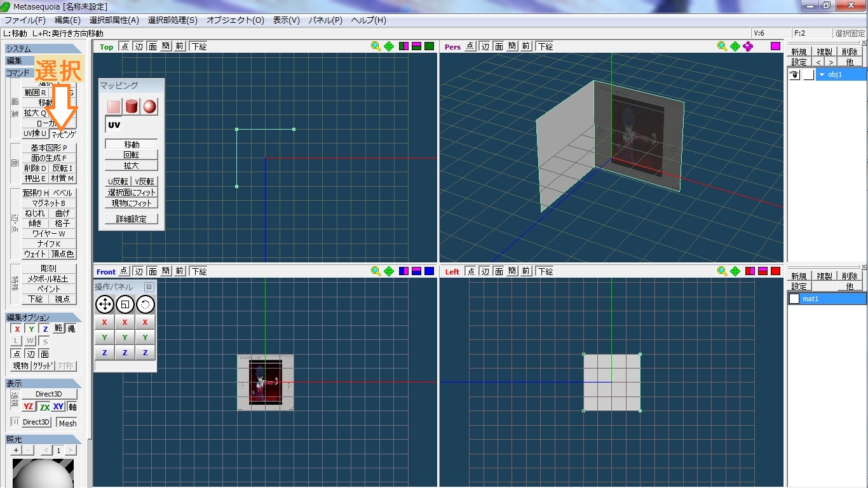The image size is (868, 488).
Task: Close the 操作パネル floating panel
Action: pos(149,287)
